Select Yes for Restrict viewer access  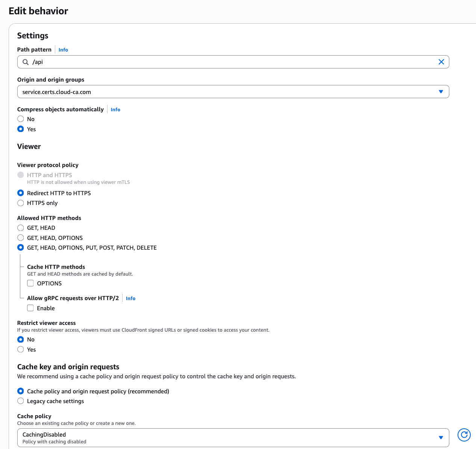coord(21,349)
